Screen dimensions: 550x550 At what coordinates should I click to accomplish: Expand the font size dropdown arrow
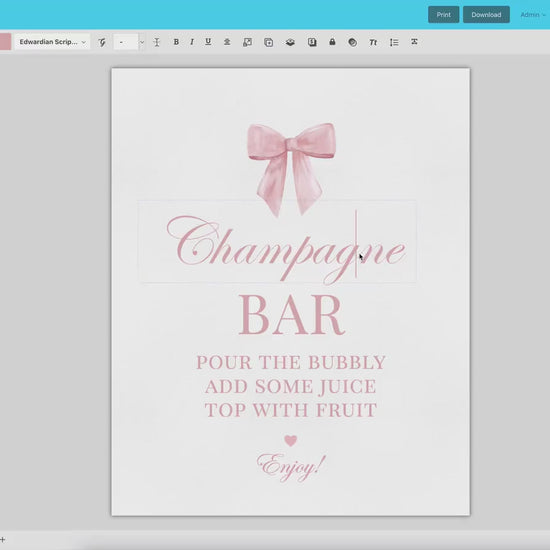142,42
